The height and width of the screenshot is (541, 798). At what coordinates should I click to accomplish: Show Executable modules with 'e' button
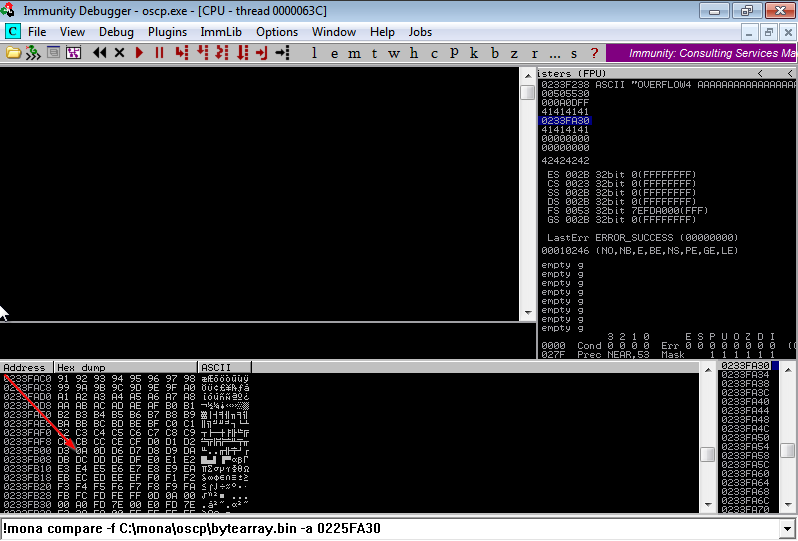coord(334,53)
